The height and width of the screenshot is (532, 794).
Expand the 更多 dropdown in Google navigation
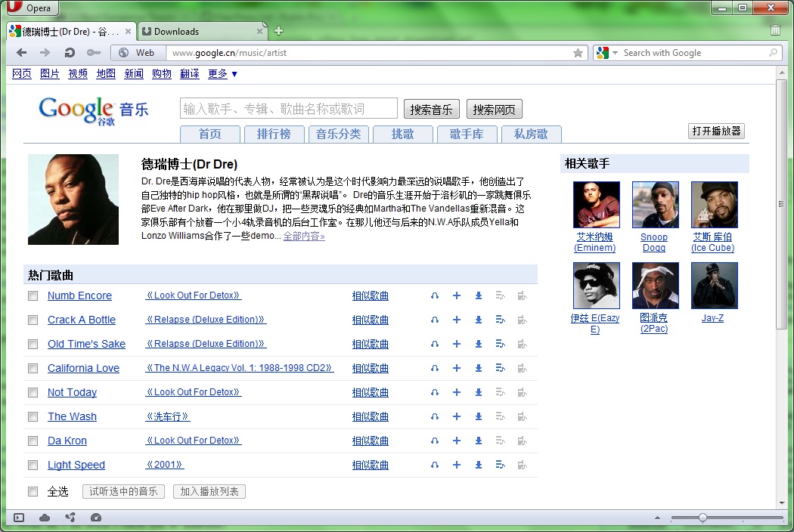[x=223, y=73]
